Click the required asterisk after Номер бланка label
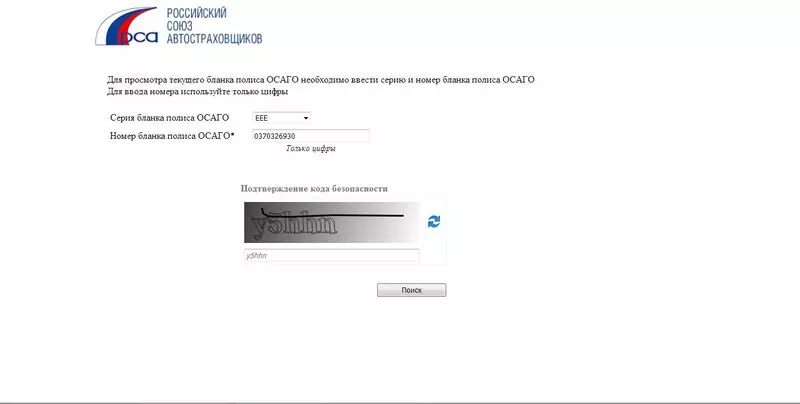The height and width of the screenshot is (404, 800). click(x=232, y=135)
